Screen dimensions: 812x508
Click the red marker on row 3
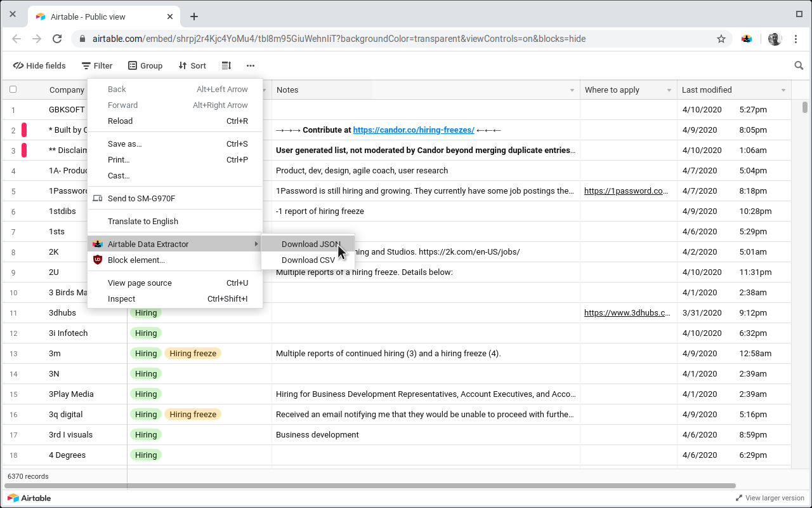[24, 150]
